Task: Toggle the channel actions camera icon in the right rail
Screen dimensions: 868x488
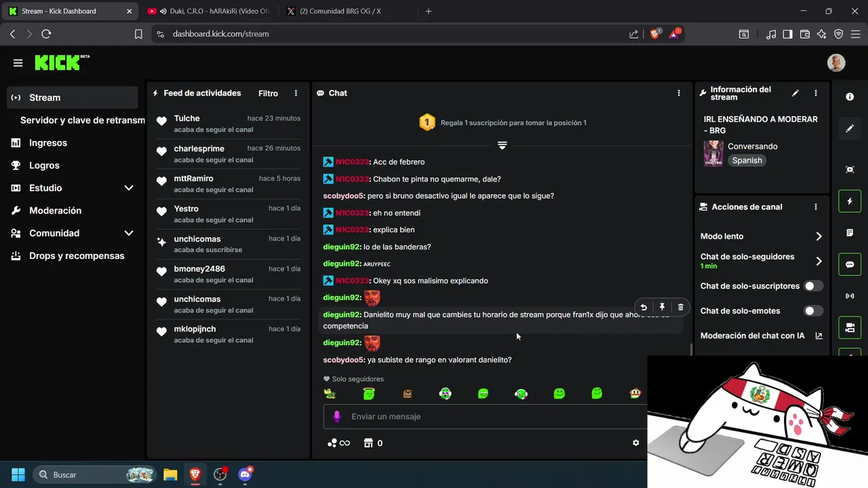Action: [x=850, y=328]
